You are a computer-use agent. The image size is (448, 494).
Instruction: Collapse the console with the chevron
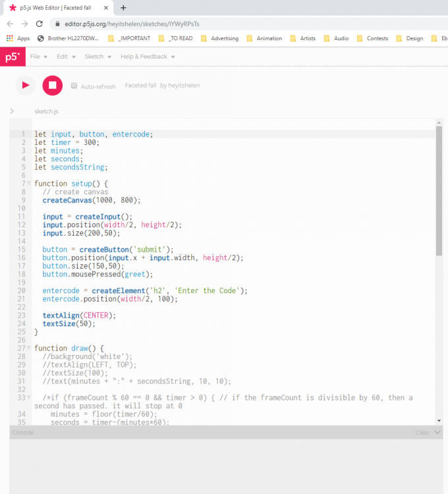point(437,433)
